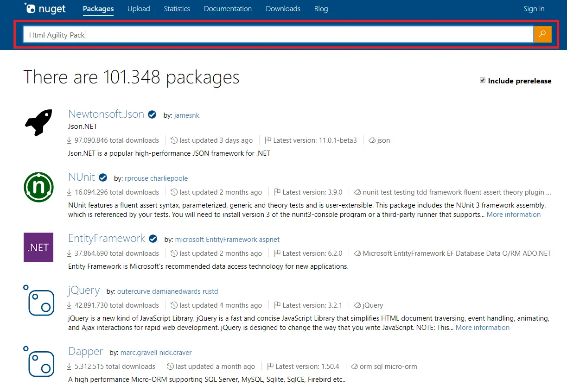The width and height of the screenshot is (567, 392).
Task: Click tag icon beside 'jQuery' tag
Action: pyautogui.click(x=357, y=305)
